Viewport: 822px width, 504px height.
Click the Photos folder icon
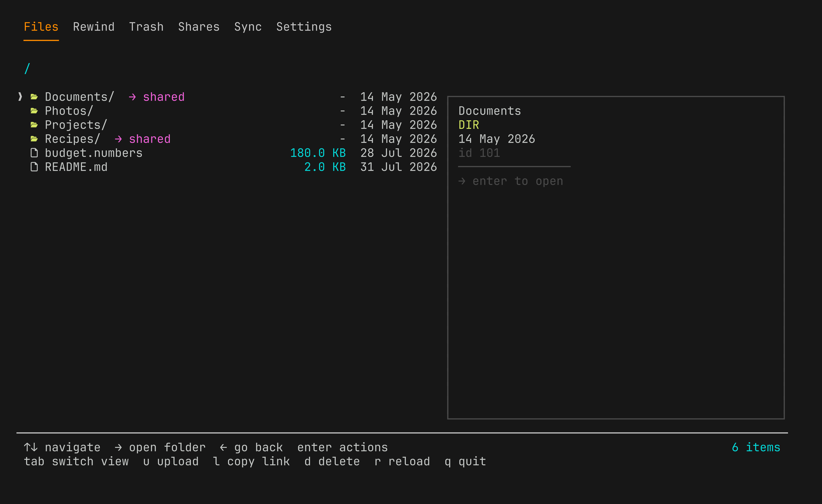click(x=34, y=111)
